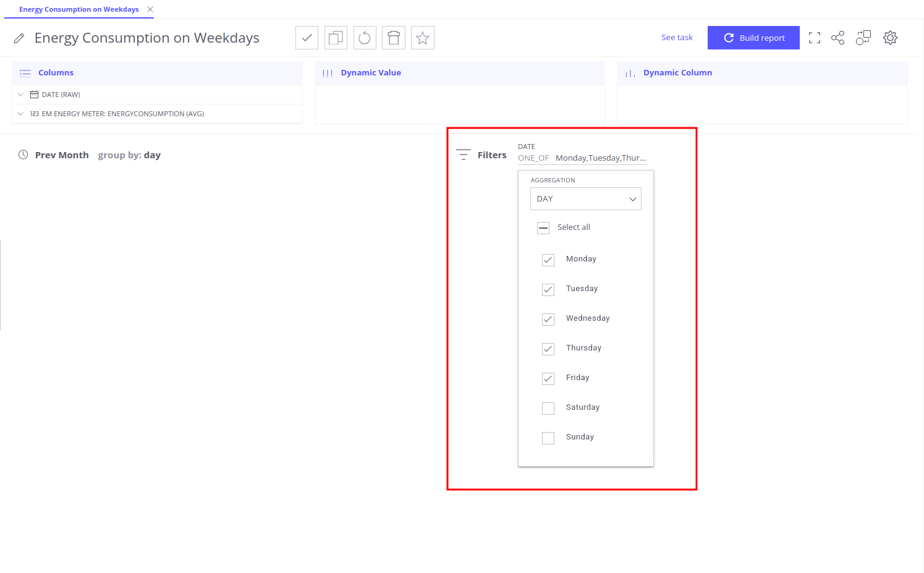The width and height of the screenshot is (924, 573).
Task: Click the checkmark save icon
Action: coord(307,38)
